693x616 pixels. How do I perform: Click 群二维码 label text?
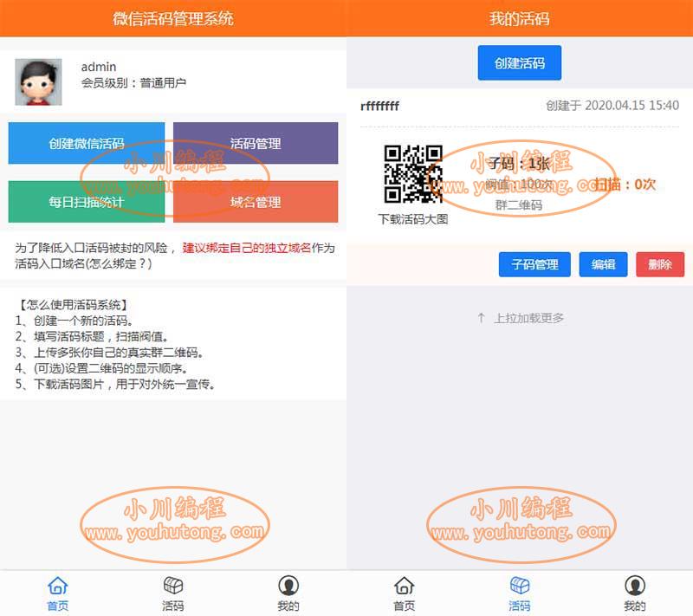click(518, 205)
